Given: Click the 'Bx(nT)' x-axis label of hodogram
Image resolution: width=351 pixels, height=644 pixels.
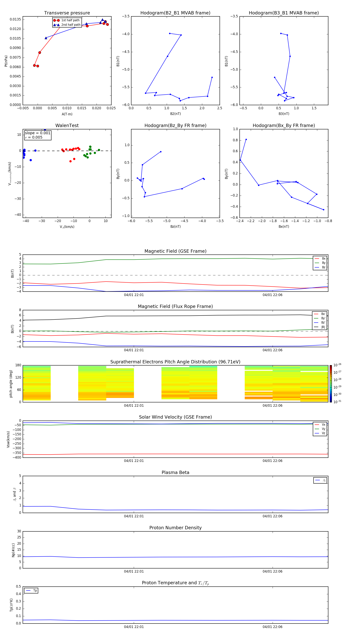Looking at the screenshot, I should pos(284,227).
